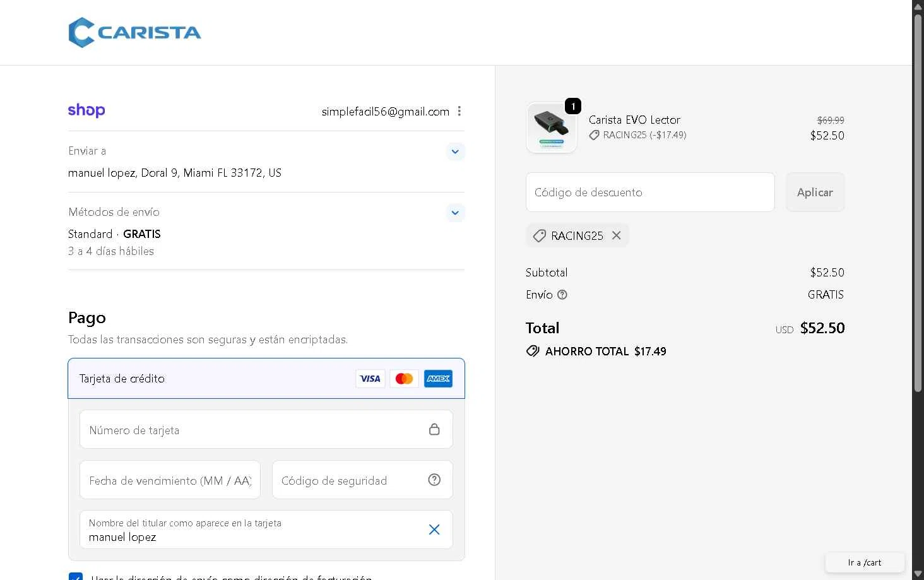924x580 pixels.
Task: Expand the Enviar a address section
Action: click(x=455, y=151)
